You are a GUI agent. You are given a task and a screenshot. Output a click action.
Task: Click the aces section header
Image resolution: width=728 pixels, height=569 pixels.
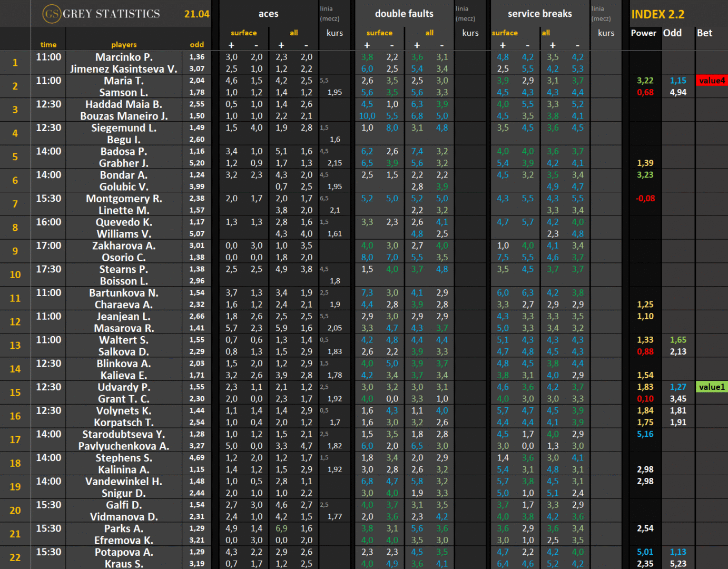point(268,14)
